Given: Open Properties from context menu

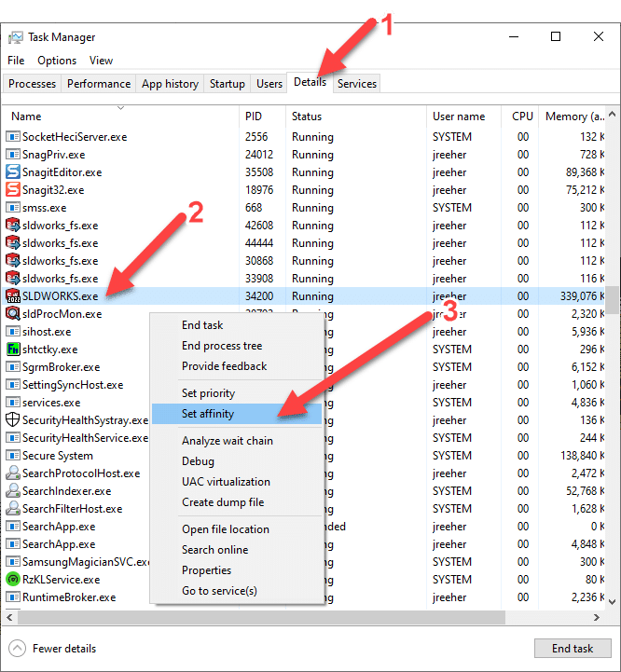Looking at the screenshot, I should tap(237, 570).
